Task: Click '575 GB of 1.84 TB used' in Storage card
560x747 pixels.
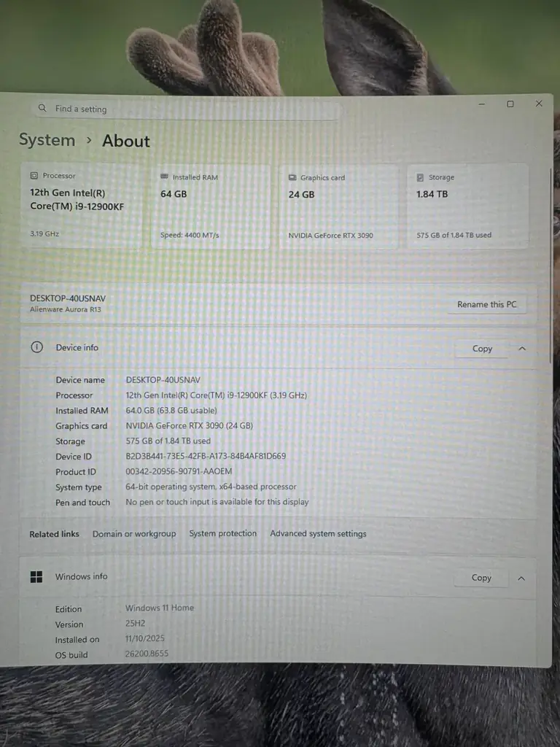Action: tap(454, 235)
